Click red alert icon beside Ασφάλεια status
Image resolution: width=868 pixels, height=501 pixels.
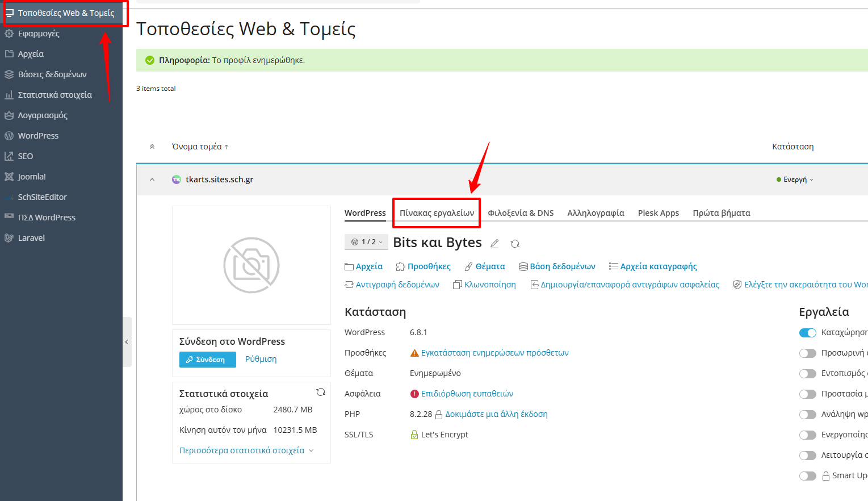(x=414, y=394)
